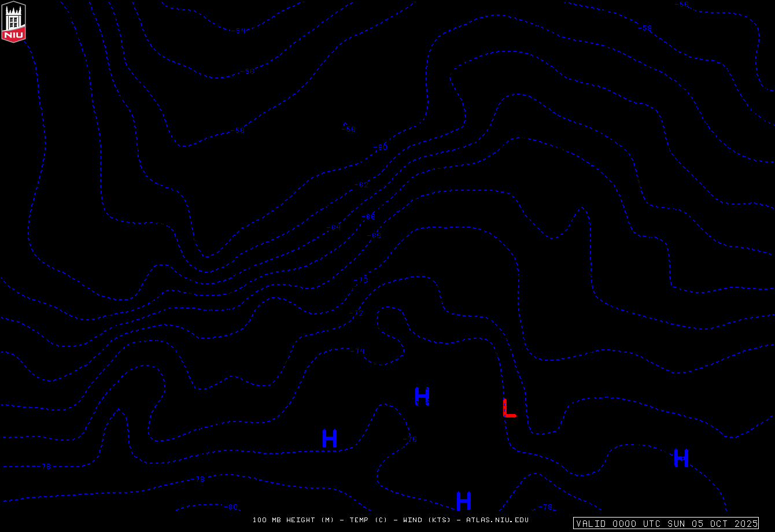
Task: Click the -62 temperature contour label
Action: click(x=361, y=185)
